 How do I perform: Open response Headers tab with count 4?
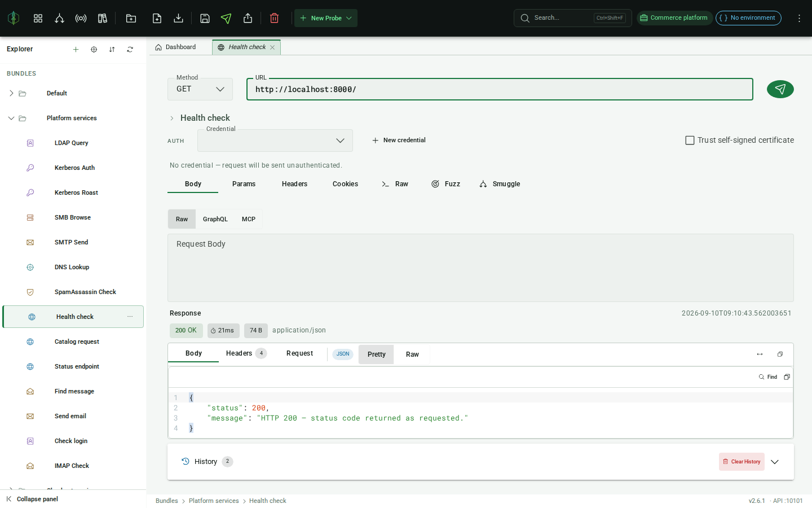coord(246,353)
